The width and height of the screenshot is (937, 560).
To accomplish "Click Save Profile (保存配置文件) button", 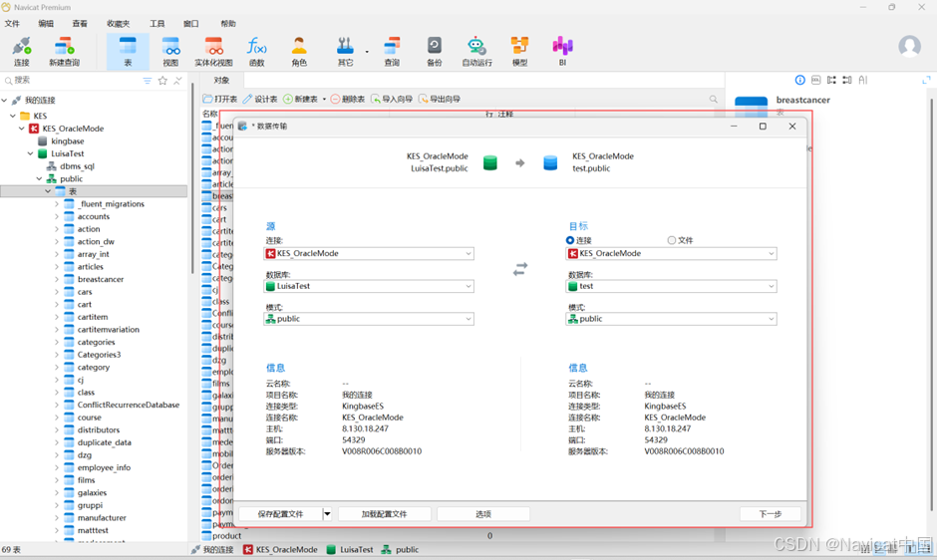I will pyautogui.click(x=280, y=514).
